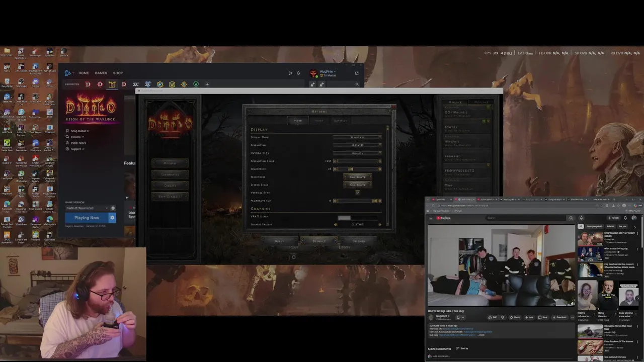Viewport: 644px width, 362px height.
Task: Open the Battle.net SHOP menu
Action: point(118,73)
